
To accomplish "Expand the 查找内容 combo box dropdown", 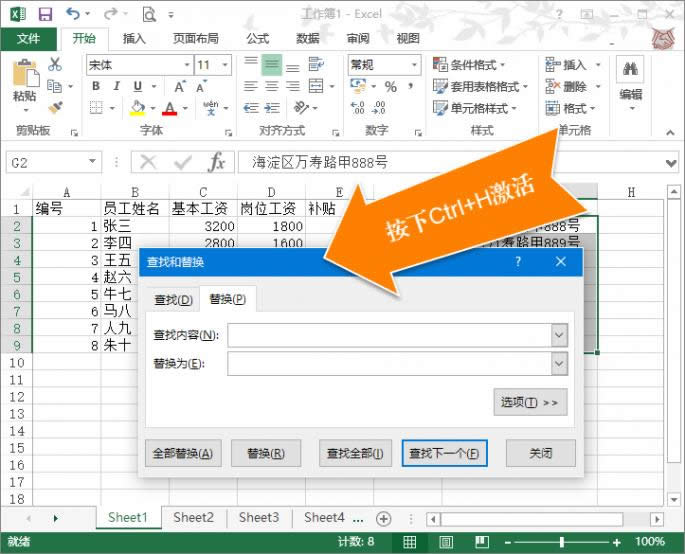I will [559, 335].
